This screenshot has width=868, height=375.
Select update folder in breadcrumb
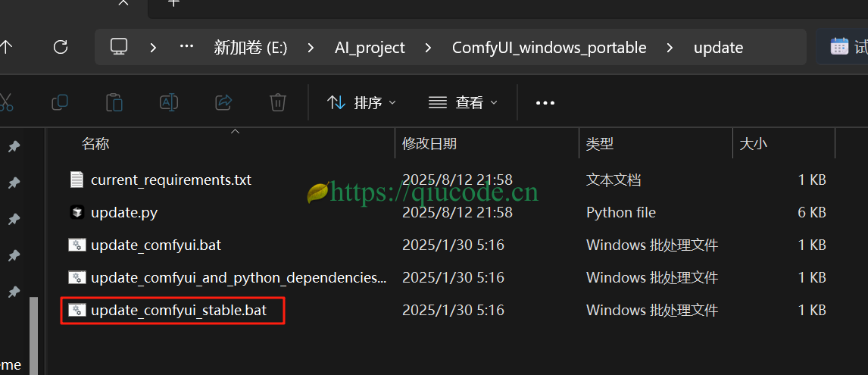[x=718, y=48]
